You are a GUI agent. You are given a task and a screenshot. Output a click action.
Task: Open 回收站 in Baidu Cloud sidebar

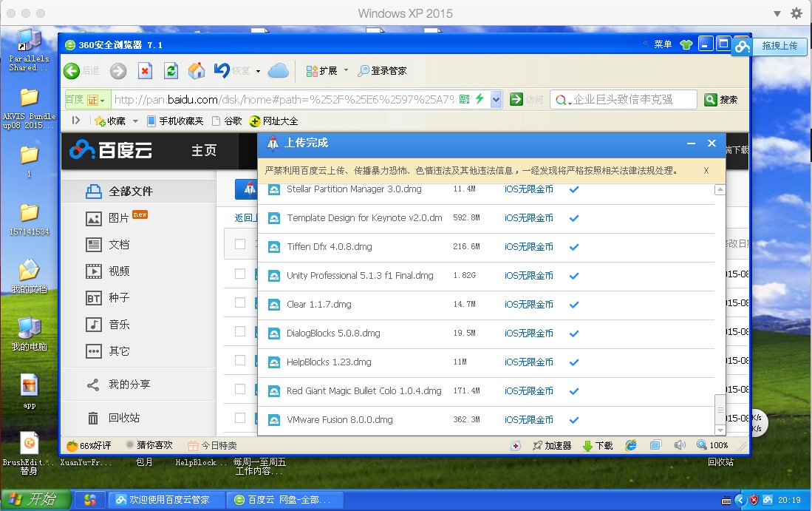(123, 418)
